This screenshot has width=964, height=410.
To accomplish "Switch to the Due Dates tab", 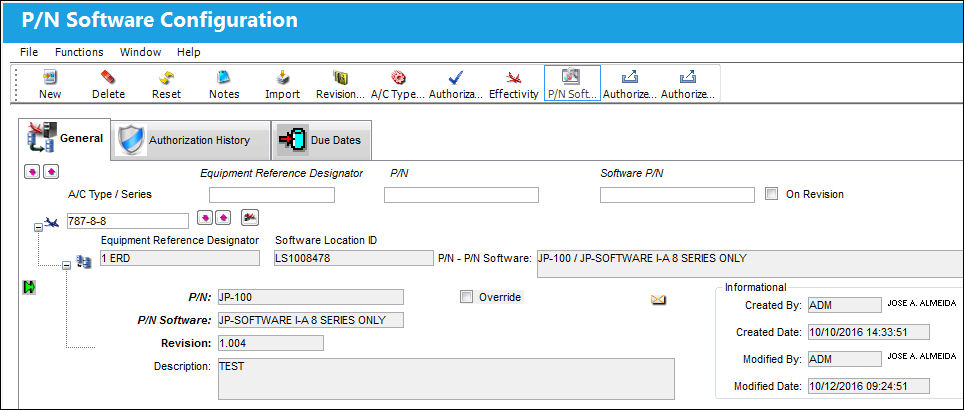I will pos(321,140).
